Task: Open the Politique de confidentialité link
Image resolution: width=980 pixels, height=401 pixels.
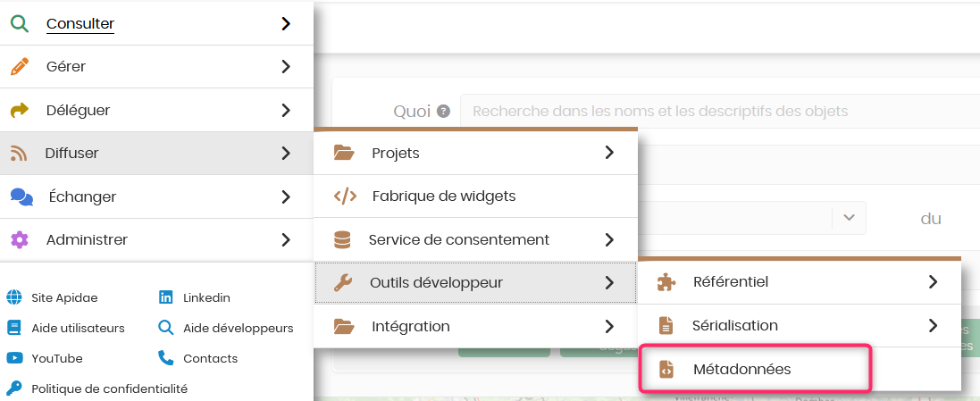Action: pyautogui.click(x=109, y=388)
